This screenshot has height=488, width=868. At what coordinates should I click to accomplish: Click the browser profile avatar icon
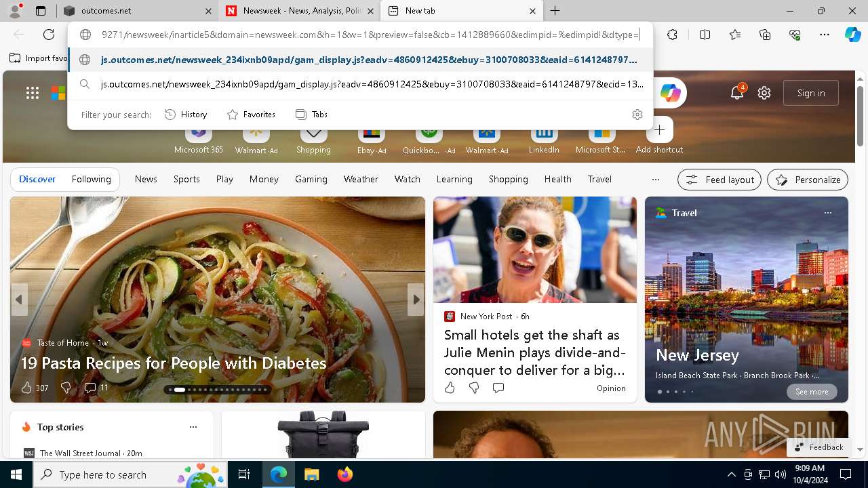pyautogui.click(x=15, y=11)
